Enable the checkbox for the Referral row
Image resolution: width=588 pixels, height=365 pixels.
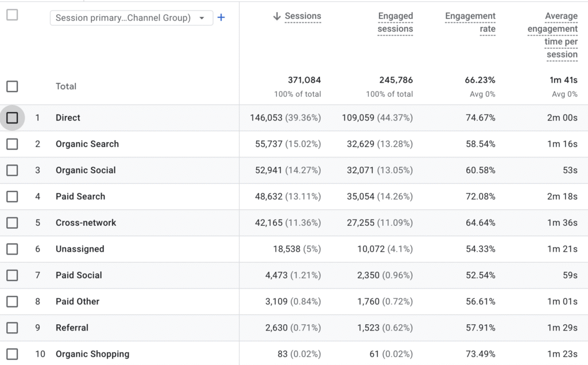[x=12, y=328]
